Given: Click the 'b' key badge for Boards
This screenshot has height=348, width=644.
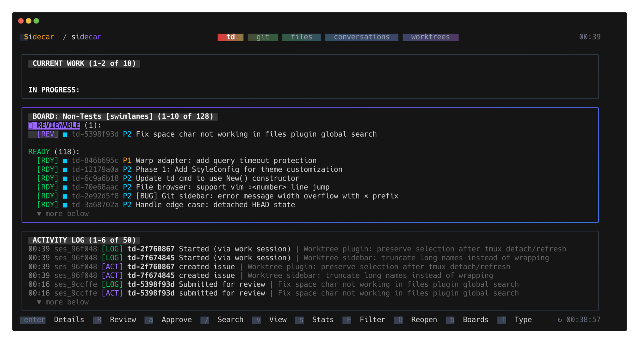Looking at the screenshot, I should 450,320.
